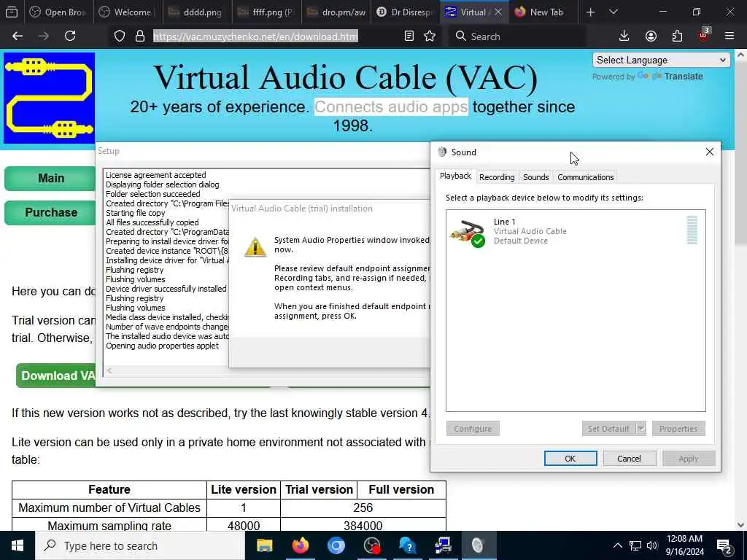747x560 pixels.
Task: Click the uBlock extension icon with badge
Action: pyautogui.click(x=704, y=35)
